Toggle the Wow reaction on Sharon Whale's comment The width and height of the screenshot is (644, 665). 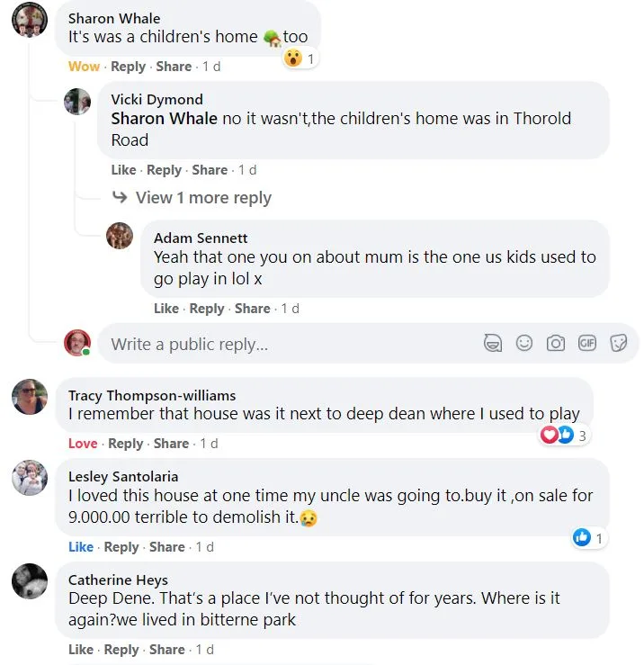(x=85, y=67)
